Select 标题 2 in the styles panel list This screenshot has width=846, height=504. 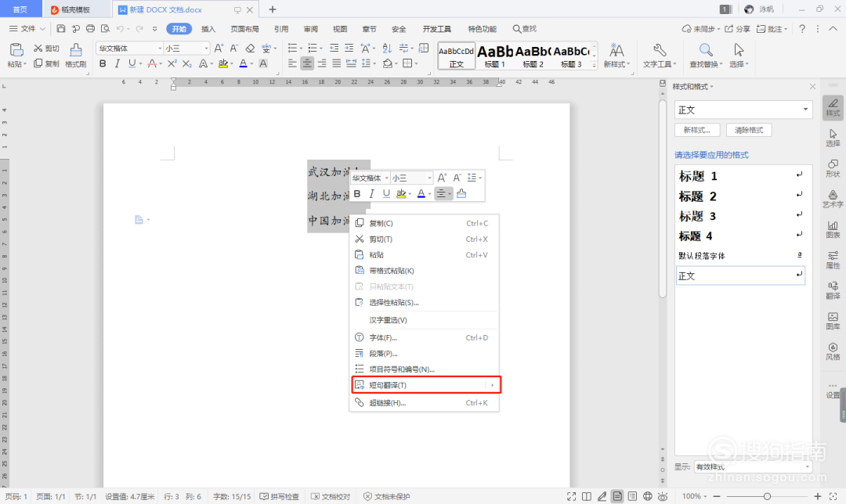pos(740,196)
